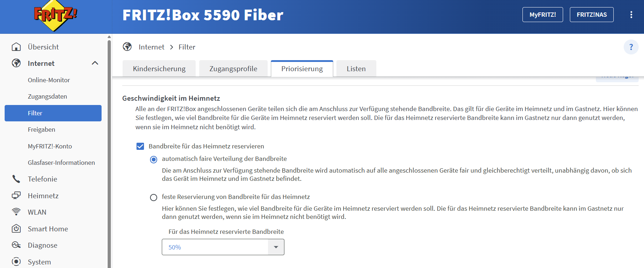Click the Übersicht home icon
The image size is (644, 268).
point(16,47)
